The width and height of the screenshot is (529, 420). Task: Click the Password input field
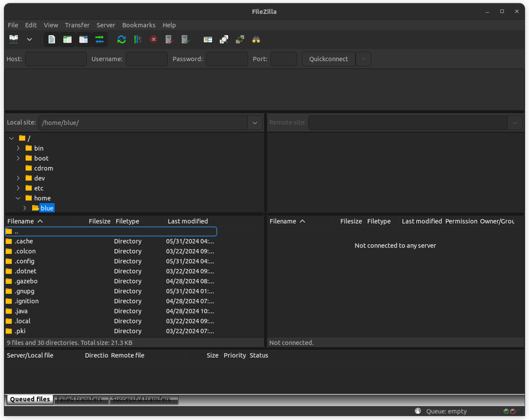pos(227,59)
